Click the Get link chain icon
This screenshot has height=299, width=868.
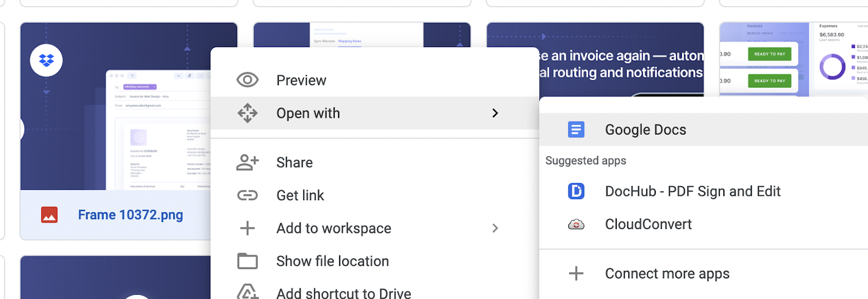click(x=247, y=195)
